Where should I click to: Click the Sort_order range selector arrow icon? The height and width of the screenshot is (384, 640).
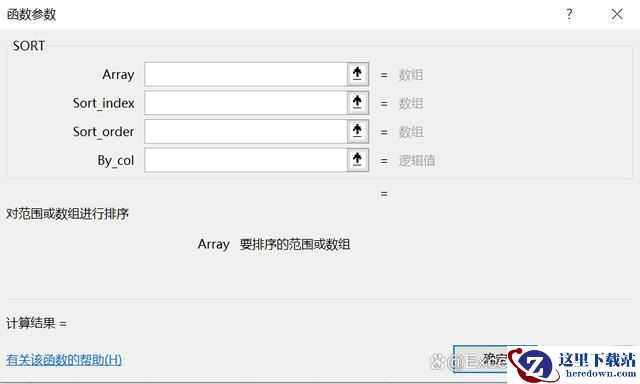pyautogui.click(x=358, y=131)
